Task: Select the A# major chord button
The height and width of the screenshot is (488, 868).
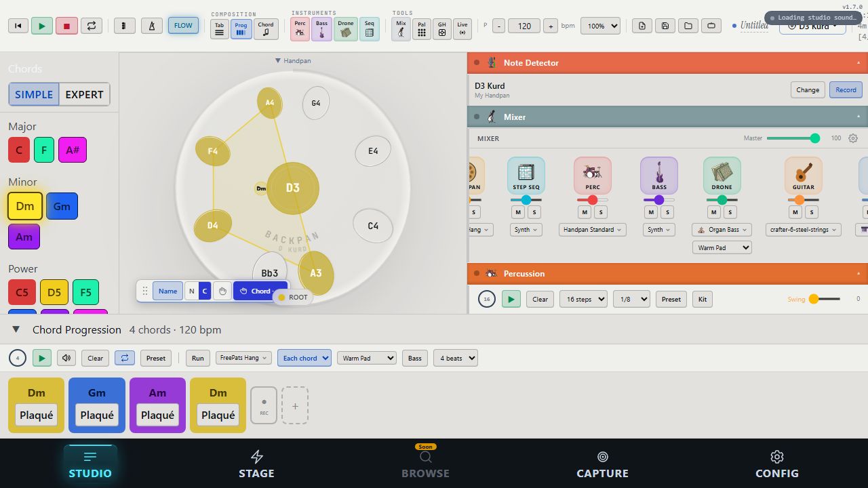Action: [73, 150]
